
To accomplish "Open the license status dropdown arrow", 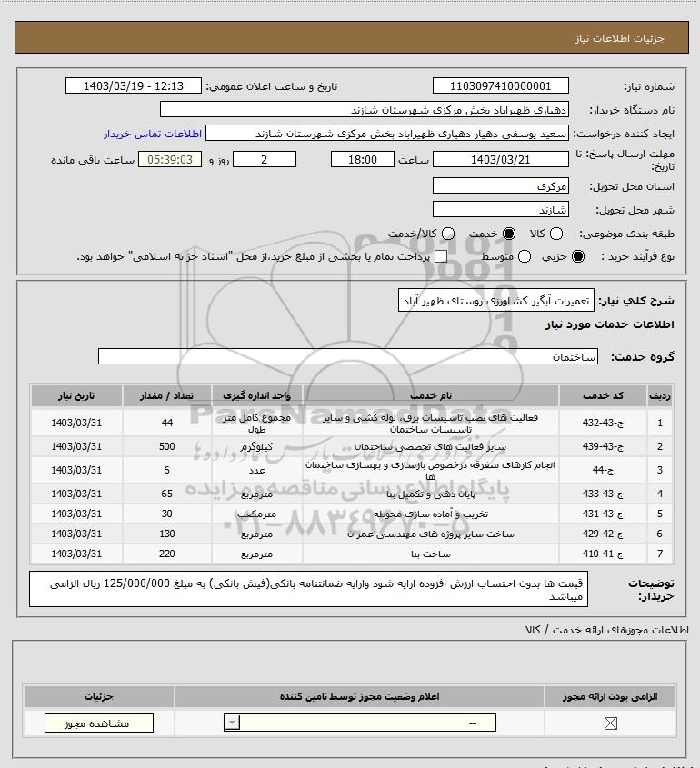I will [232, 723].
